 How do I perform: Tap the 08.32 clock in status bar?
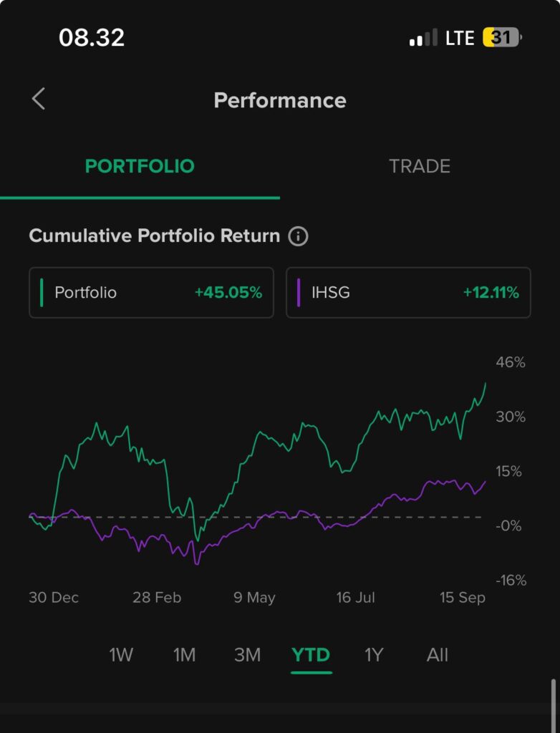pos(92,38)
